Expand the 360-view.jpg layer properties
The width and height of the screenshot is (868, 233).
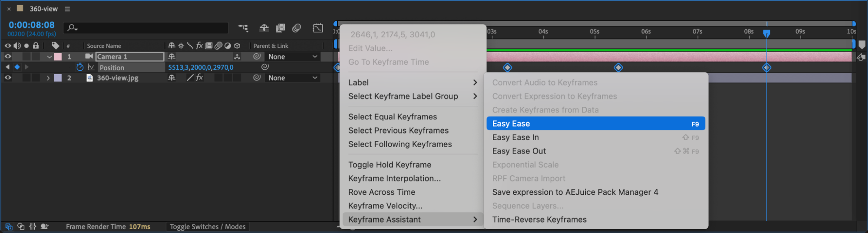tap(48, 78)
